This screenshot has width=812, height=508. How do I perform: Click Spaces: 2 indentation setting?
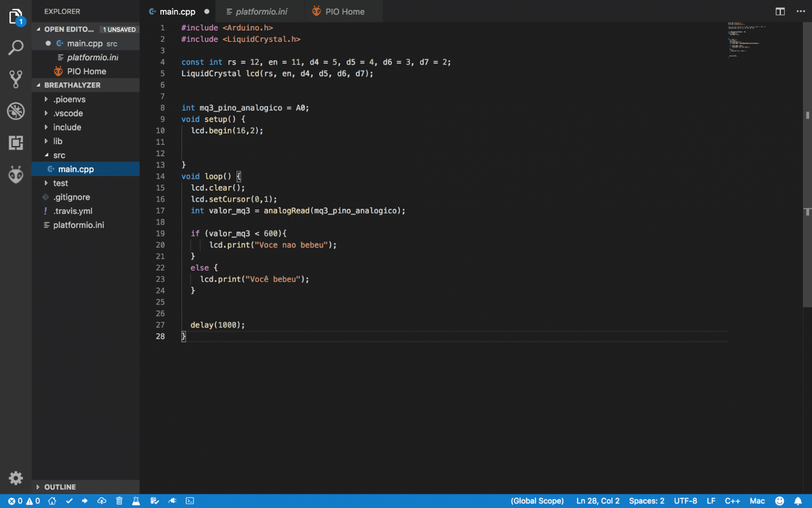pyautogui.click(x=646, y=501)
